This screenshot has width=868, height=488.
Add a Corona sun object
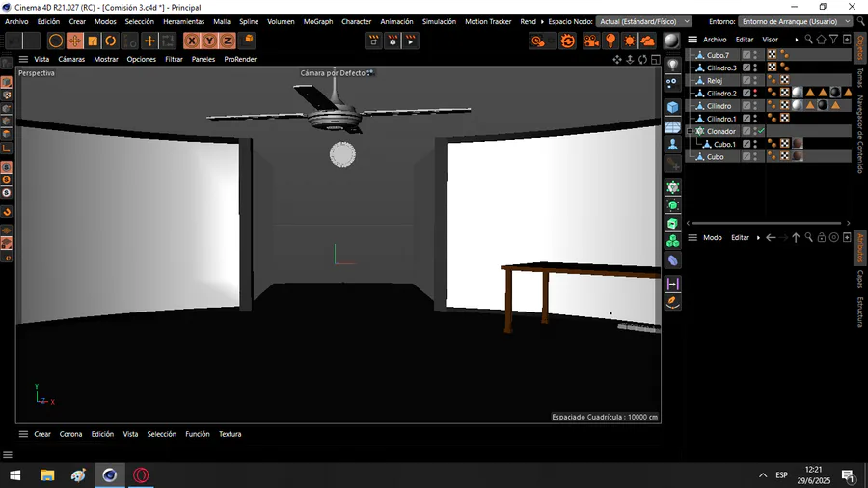tap(629, 41)
